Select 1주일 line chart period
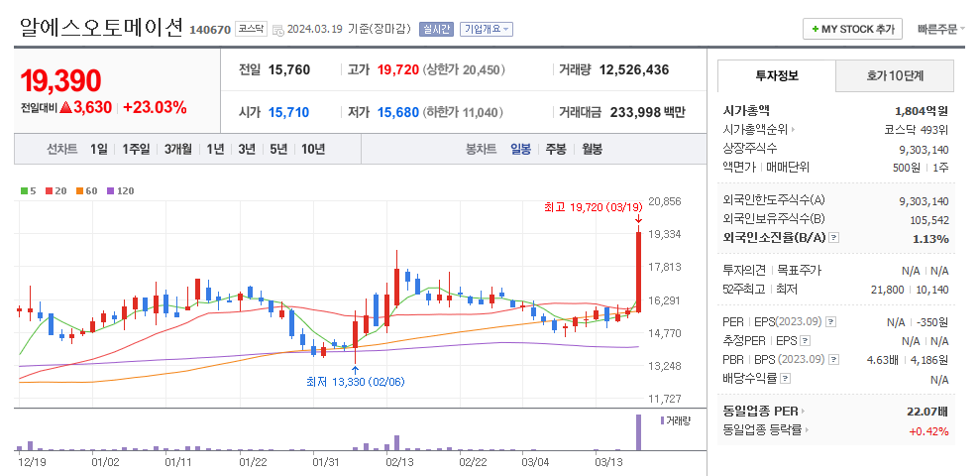This screenshot has height=476, width=980. click(x=137, y=150)
